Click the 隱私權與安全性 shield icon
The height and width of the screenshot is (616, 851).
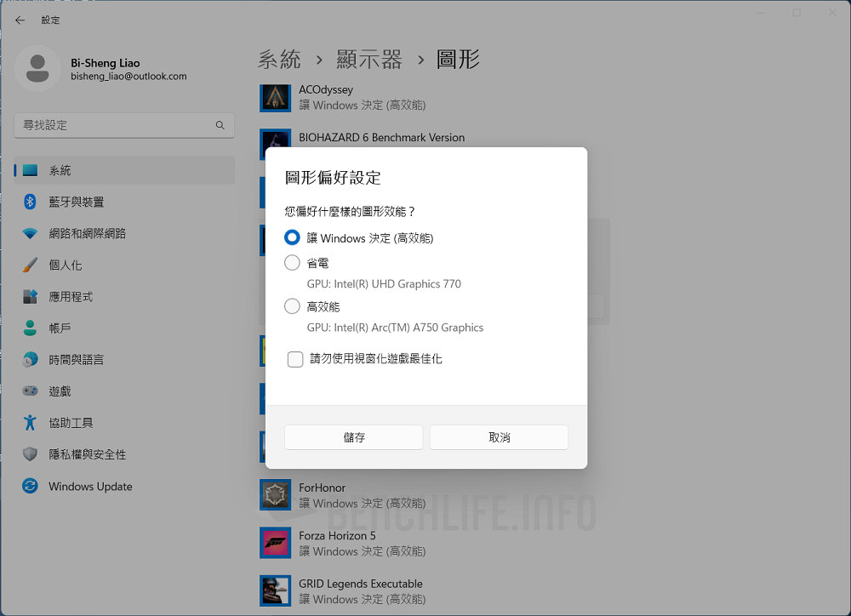pos(31,454)
